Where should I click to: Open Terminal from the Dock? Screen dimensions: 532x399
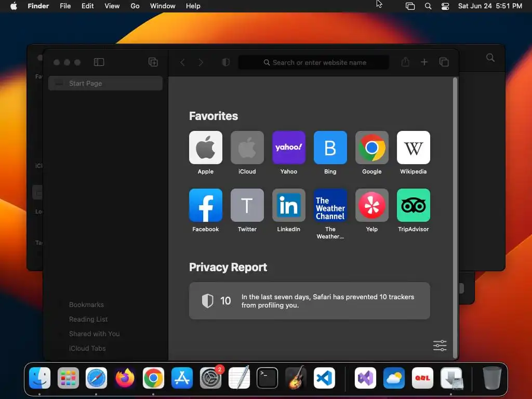268,378
